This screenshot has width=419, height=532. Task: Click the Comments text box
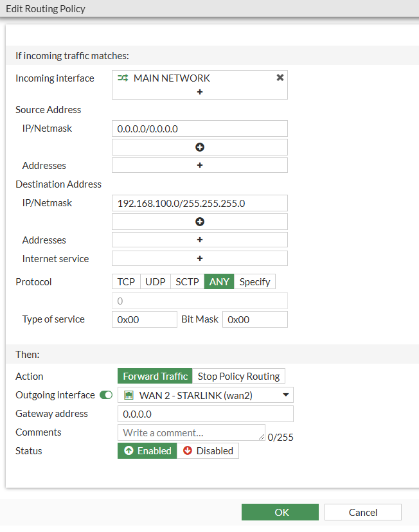pos(191,432)
